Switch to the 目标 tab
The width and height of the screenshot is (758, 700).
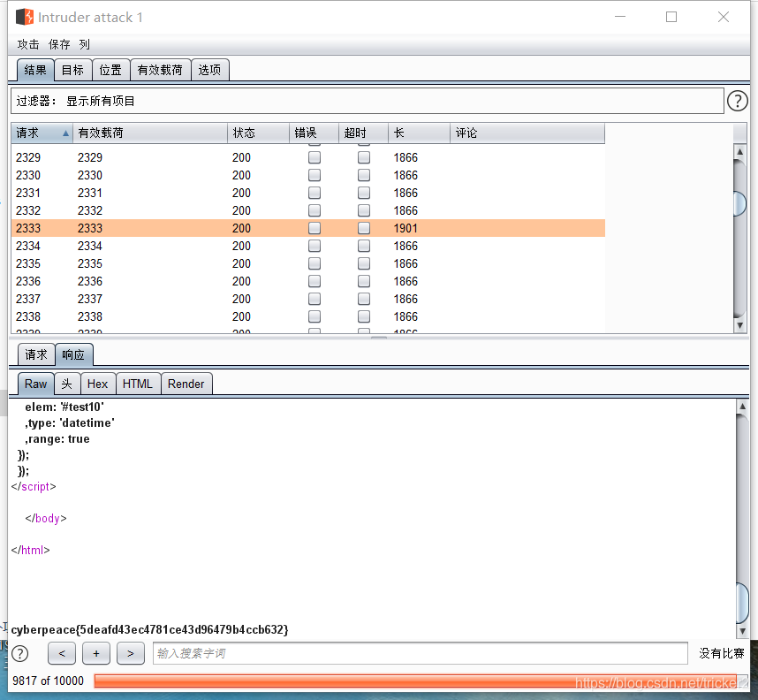tap(72, 70)
